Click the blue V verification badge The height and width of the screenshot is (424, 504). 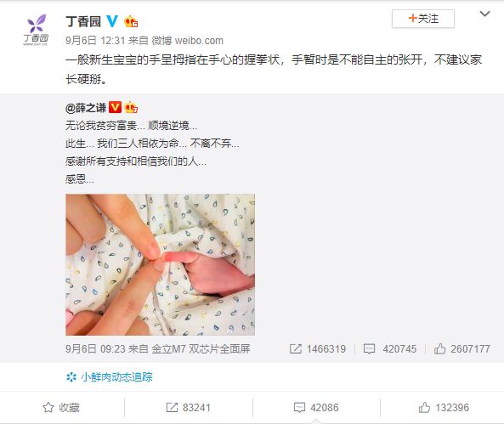point(112,21)
